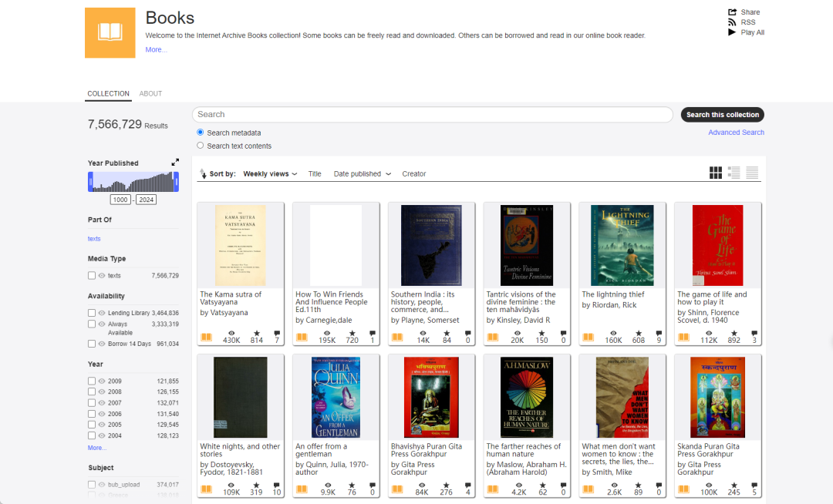Click the left handle of year range slider
The width and height of the screenshot is (833, 504).
point(90,182)
